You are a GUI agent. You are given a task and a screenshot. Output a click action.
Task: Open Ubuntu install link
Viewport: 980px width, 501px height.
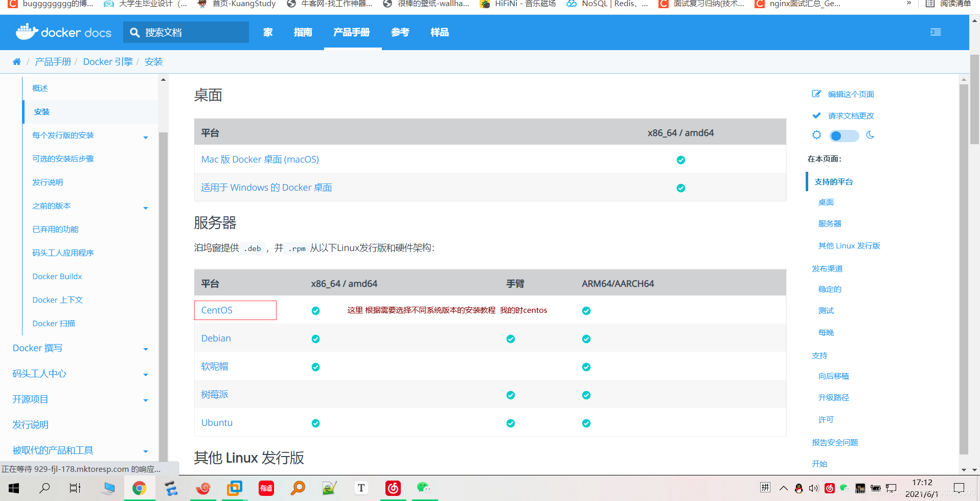[x=217, y=423]
